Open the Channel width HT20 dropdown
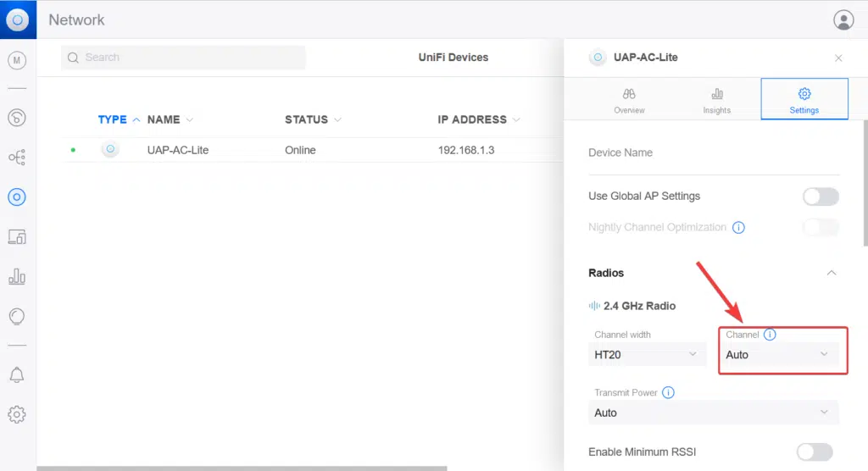Image resolution: width=868 pixels, height=471 pixels. (647, 355)
